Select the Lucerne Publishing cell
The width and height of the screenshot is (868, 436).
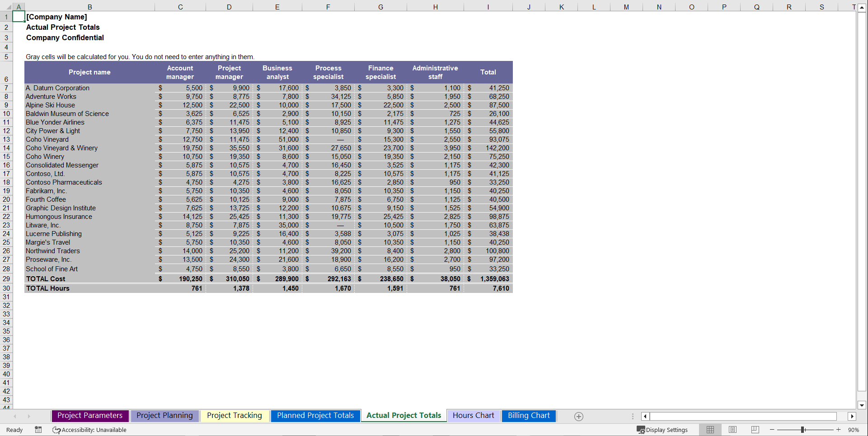click(x=89, y=234)
